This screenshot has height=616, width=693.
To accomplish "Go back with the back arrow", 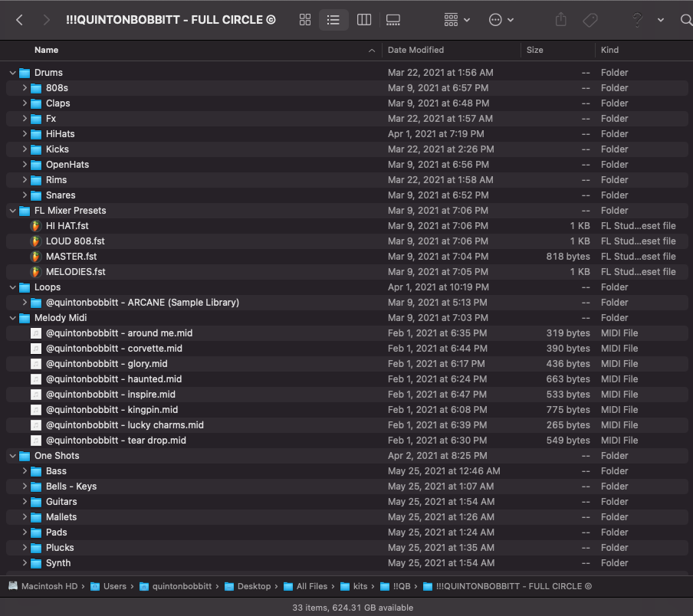I will tap(19, 20).
